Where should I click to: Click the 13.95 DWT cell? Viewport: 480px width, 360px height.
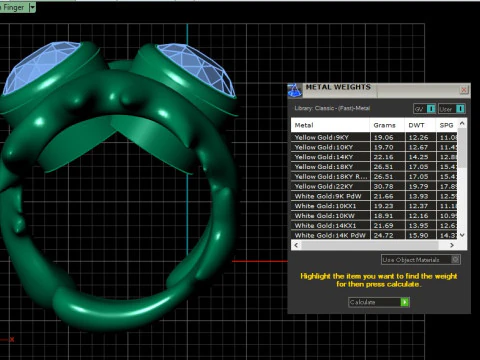point(421,226)
